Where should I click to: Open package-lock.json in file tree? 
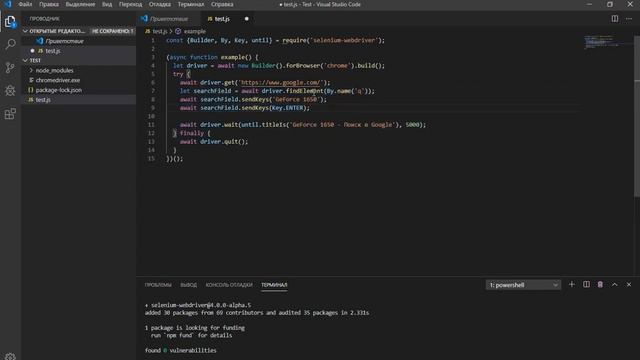click(x=78, y=90)
